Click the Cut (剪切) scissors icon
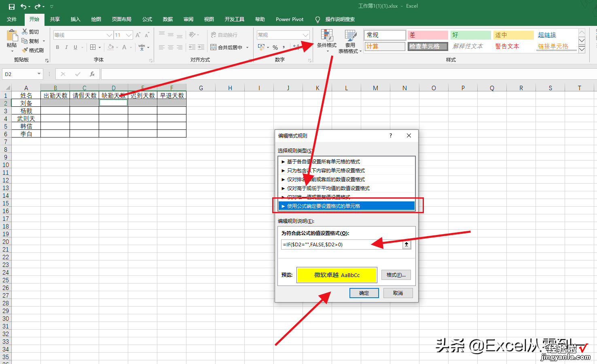 pyautogui.click(x=25, y=32)
